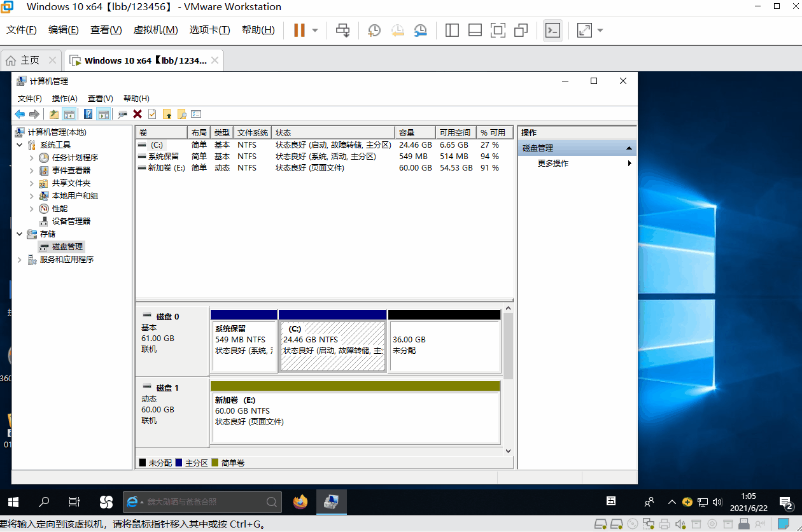Click VMware console view terminal icon
This screenshot has height=532, width=802.
[552, 30]
